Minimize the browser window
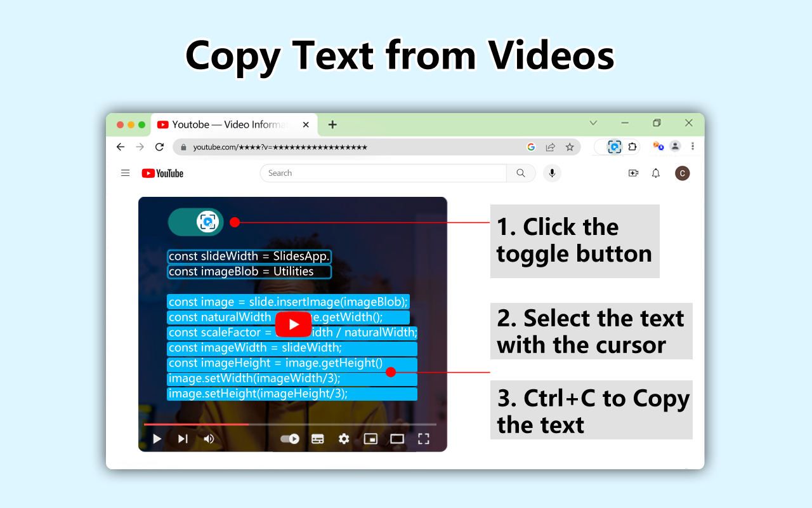 [625, 123]
